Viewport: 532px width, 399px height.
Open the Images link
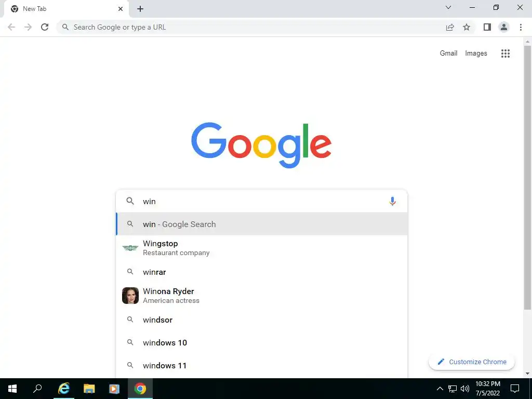(476, 54)
